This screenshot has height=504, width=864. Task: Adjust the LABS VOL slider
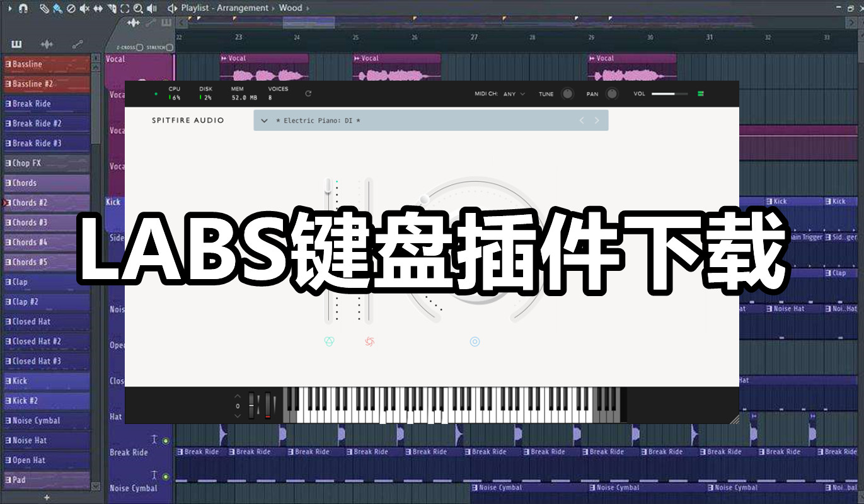[669, 94]
